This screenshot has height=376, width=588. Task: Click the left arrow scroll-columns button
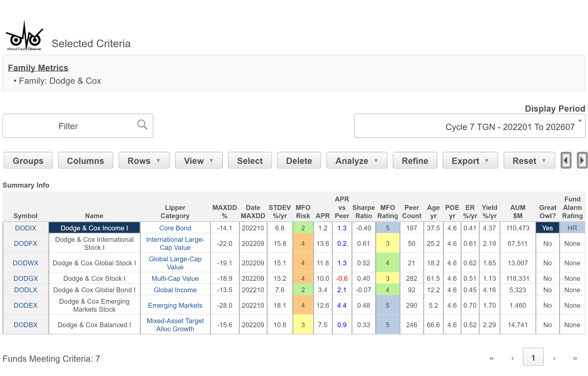[566, 160]
